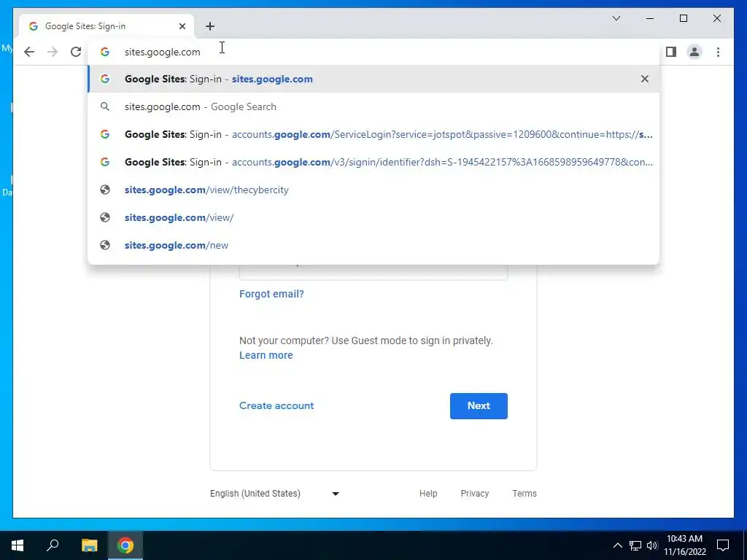Click the blue Next button
Screen dimensions: 747x560
(479, 405)
